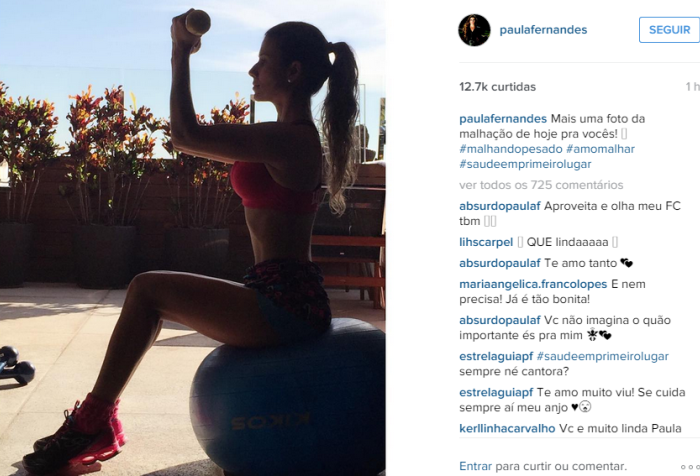Open hashtag #amomalhar in the caption
The width and height of the screenshot is (700, 476).
point(600,149)
